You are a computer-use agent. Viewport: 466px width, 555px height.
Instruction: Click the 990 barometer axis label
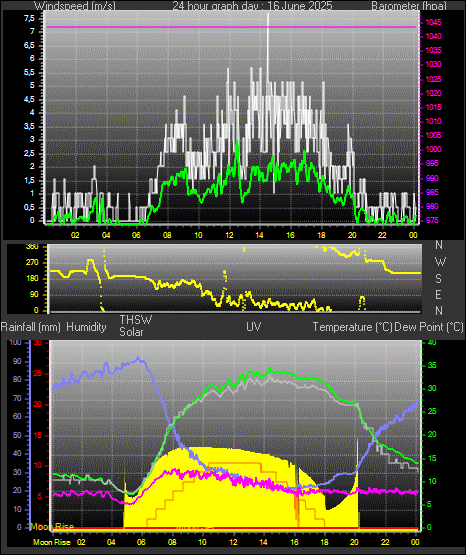tap(432, 178)
